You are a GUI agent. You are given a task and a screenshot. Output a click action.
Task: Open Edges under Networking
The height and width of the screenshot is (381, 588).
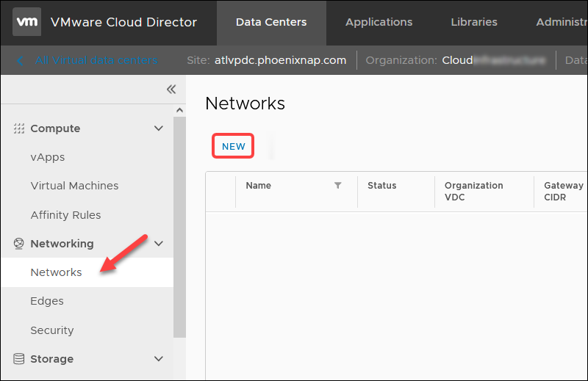(47, 301)
